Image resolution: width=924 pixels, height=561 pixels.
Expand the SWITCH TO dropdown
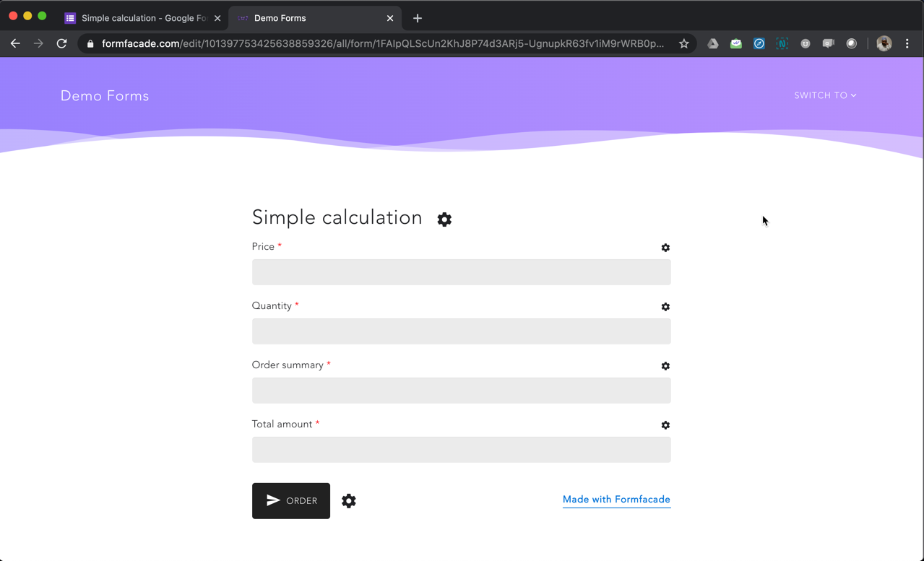coord(825,95)
